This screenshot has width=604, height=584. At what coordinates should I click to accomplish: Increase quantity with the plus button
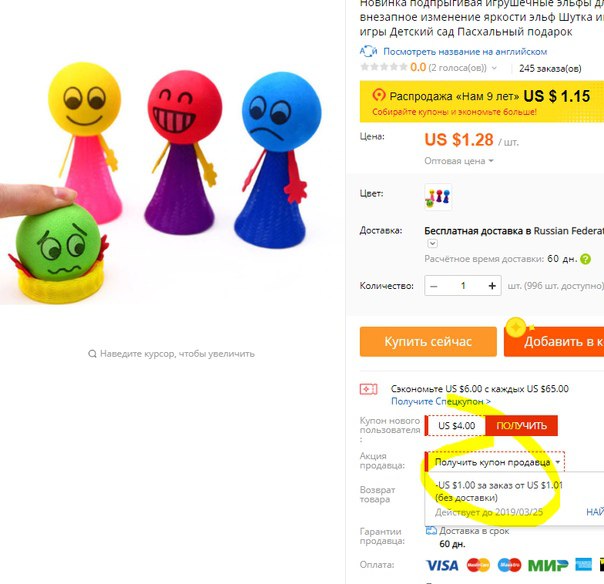pyautogui.click(x=492, y=286)
